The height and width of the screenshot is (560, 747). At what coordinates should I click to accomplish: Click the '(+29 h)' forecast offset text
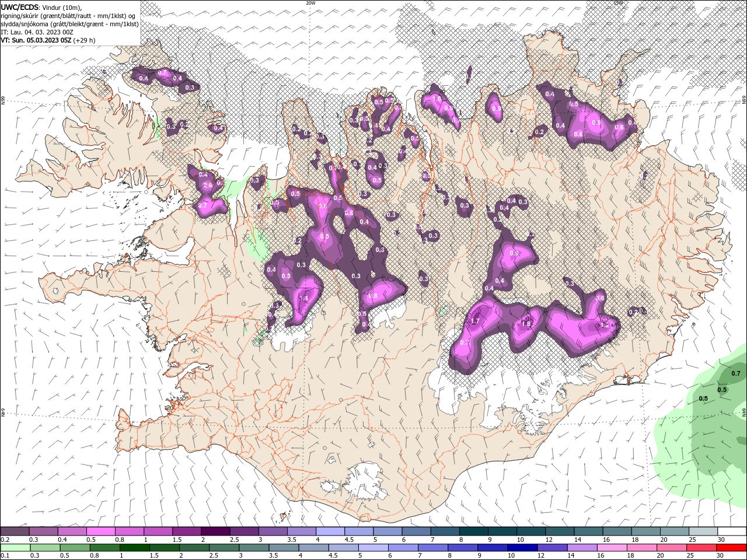coord(84,40)
